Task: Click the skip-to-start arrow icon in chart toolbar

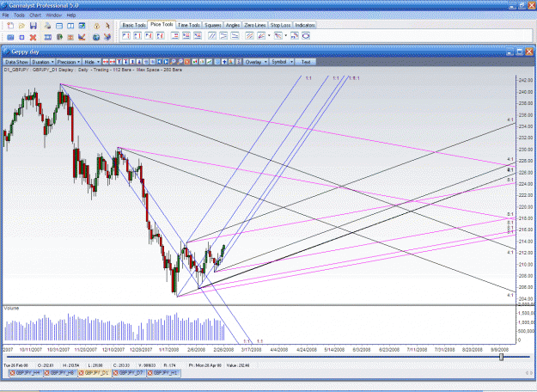Action: (x=159, y=62)
